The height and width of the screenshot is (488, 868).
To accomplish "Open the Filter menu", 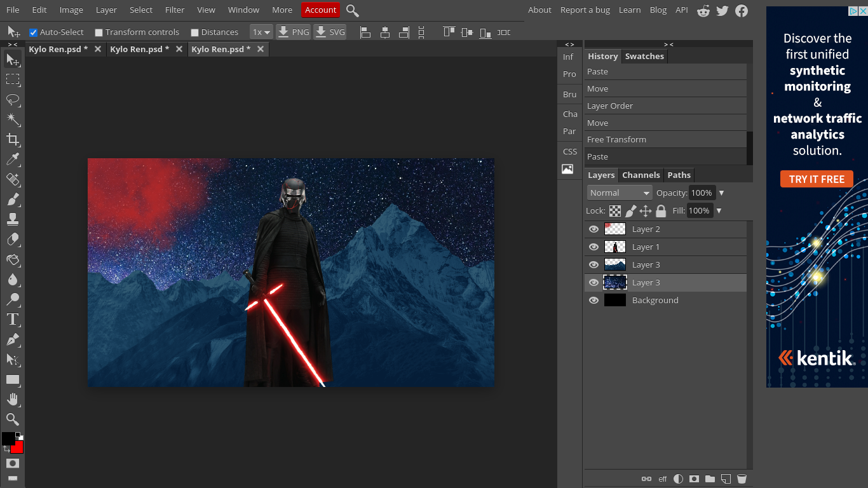I will [x=175, y=10].
